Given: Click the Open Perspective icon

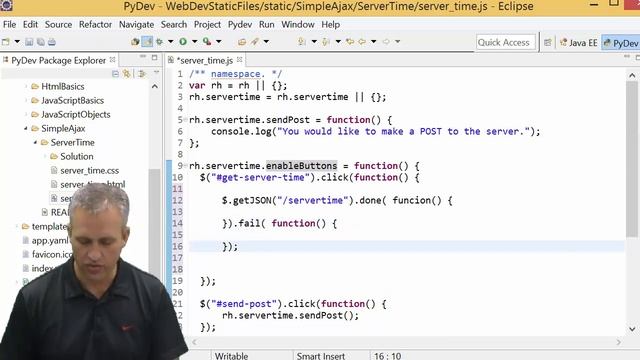Looking at the screenshot, I should pyautogui.click(x=548, y=42).
